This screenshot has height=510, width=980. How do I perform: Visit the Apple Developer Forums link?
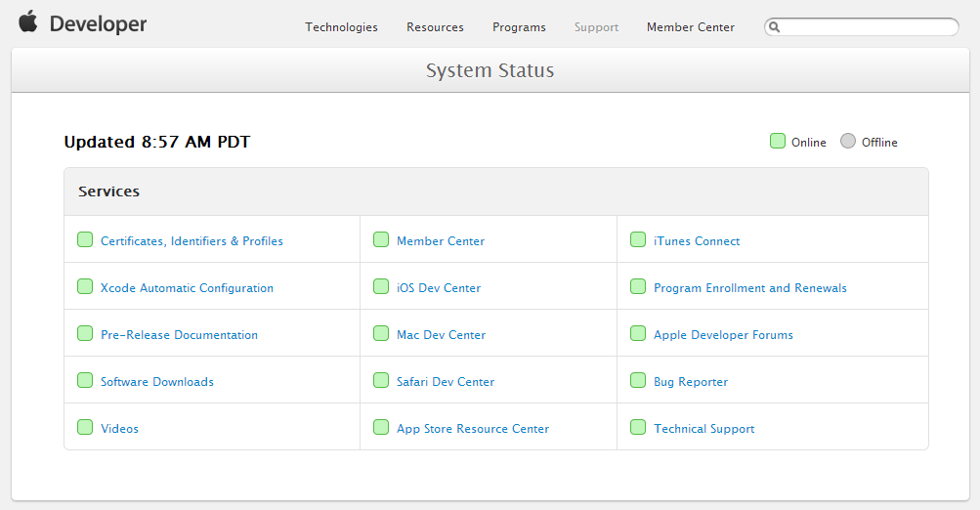[723, 335]
